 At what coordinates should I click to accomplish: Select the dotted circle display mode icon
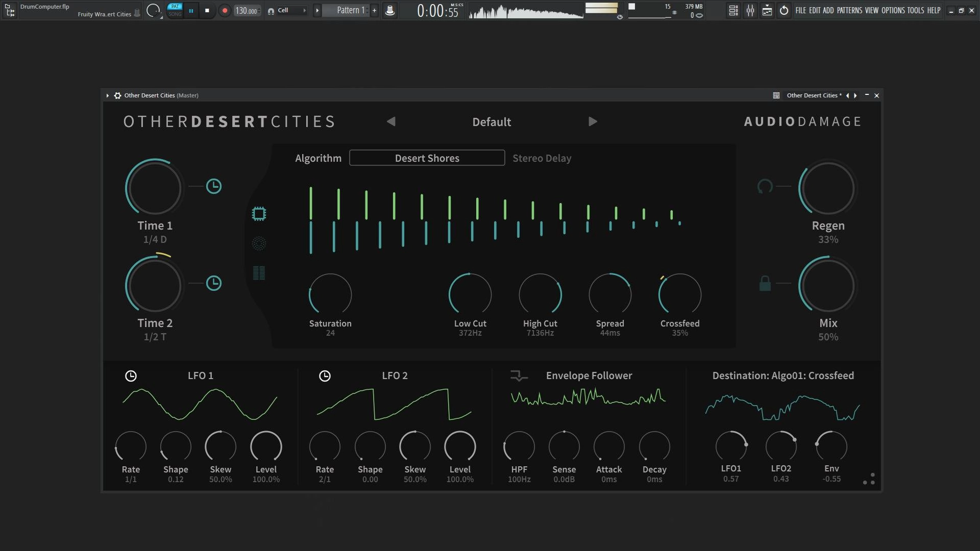(x=259, y=243)
